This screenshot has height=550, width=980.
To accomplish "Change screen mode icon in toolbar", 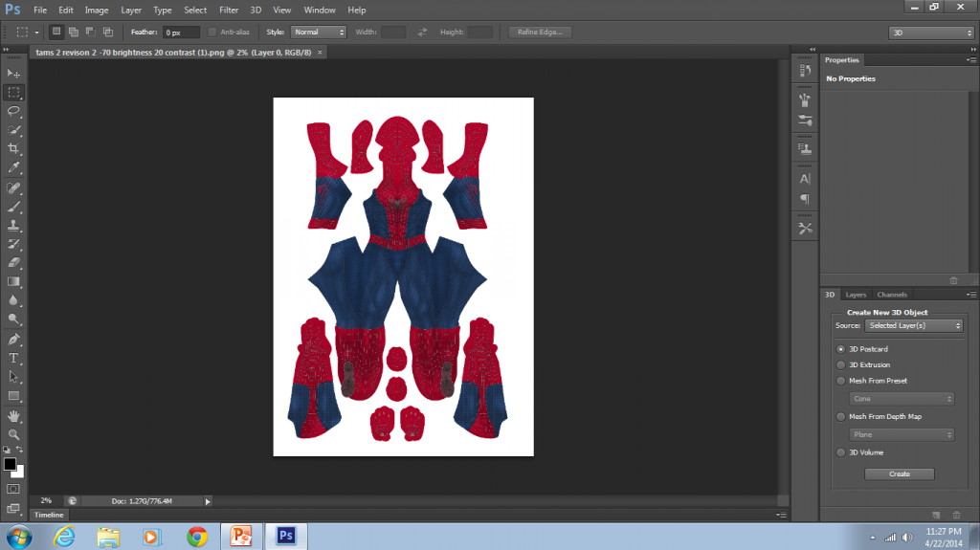I will pos(13,508).
